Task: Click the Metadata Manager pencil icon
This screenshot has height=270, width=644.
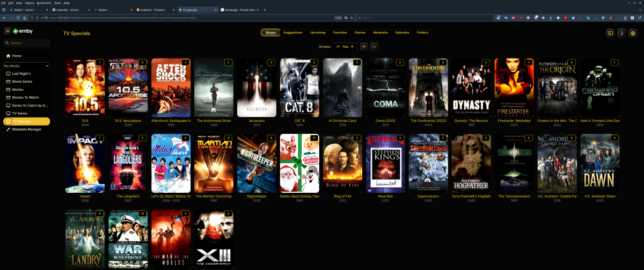Action: [x=8, y=129]
